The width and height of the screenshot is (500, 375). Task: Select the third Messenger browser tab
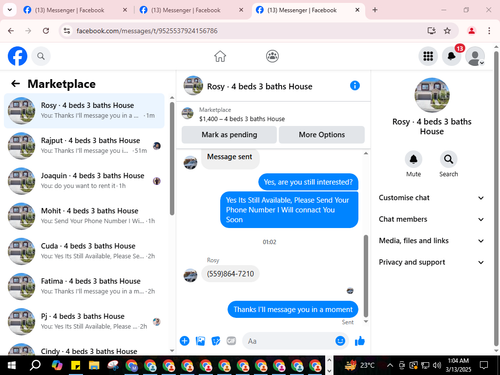(x=307, y=10)
